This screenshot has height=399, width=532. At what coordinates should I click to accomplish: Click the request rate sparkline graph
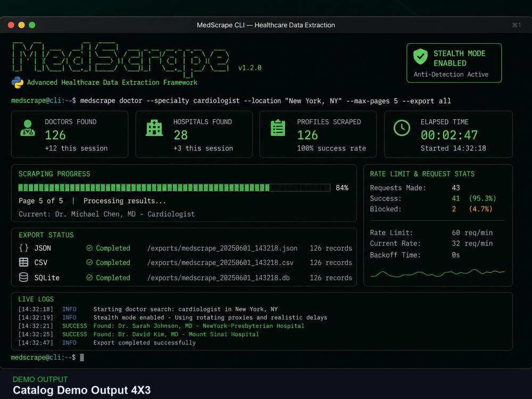pyautogui.click(x=437, y=273)
